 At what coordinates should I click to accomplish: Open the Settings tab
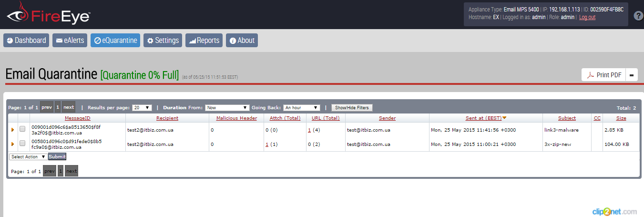[163, 41]
